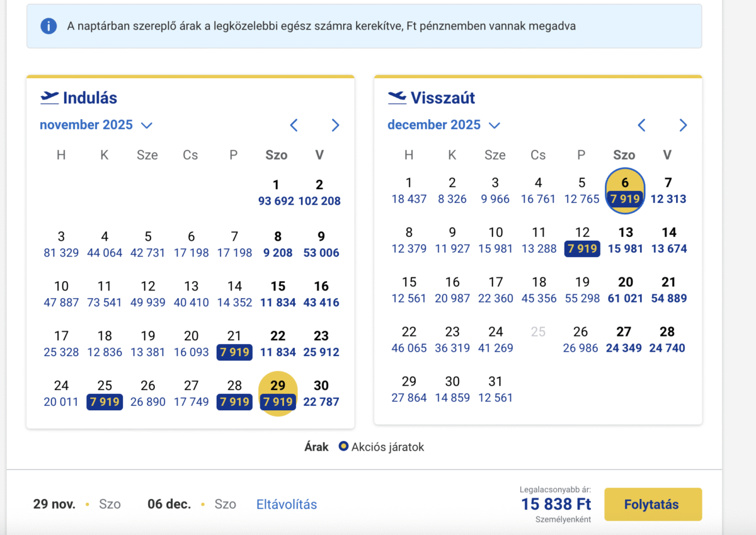Go to previous month in Visszaút calendar
This screenshot has height=535, width=756.
pos(641,125)
